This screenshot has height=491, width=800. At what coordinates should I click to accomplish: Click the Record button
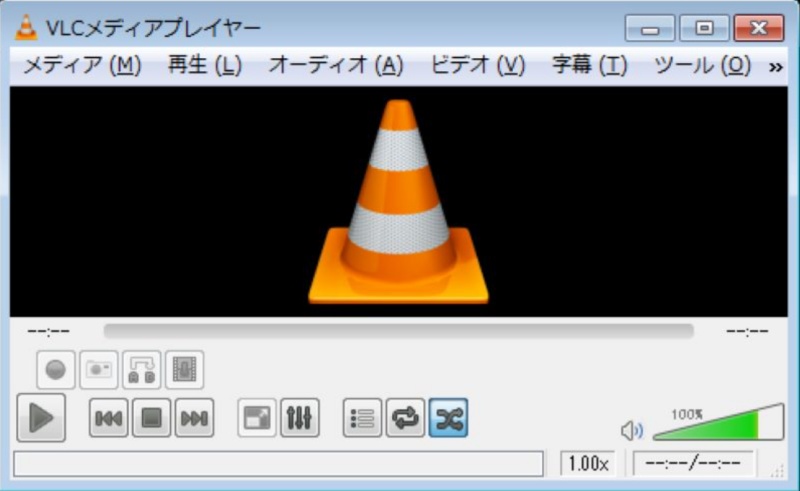pos(56,370)
